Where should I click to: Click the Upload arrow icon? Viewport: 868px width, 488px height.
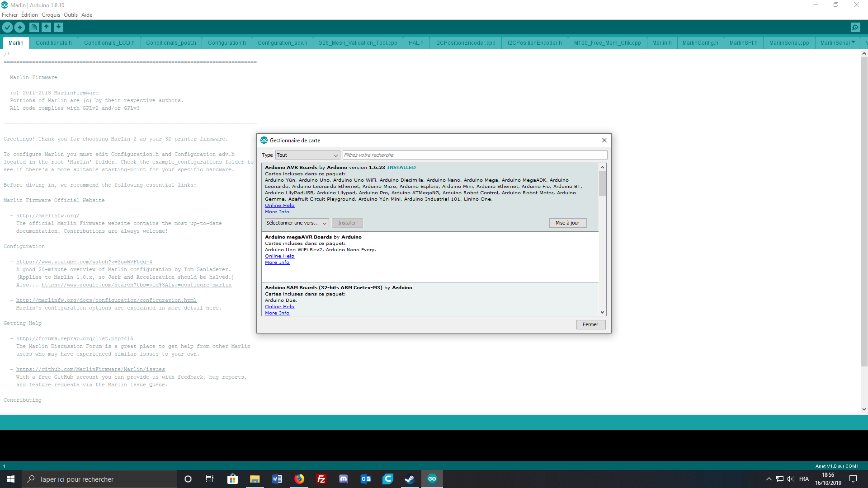tap(20, 28)
